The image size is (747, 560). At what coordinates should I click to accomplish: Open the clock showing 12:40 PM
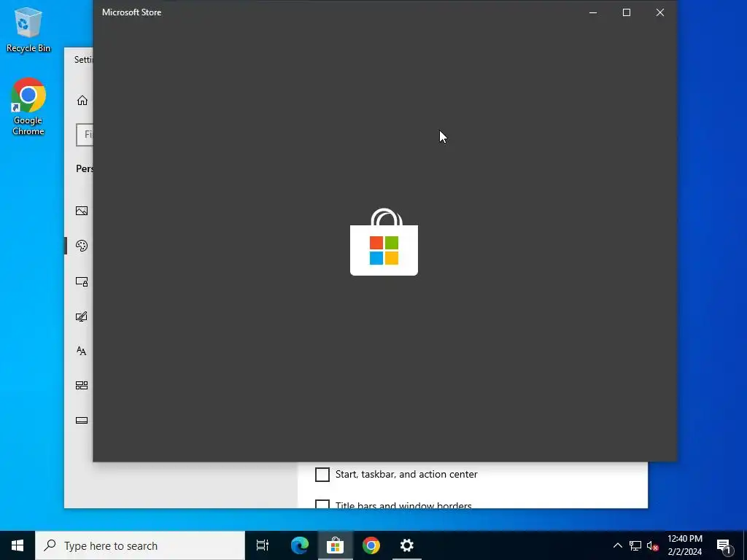pyautogui.click(x=684, y=545)
